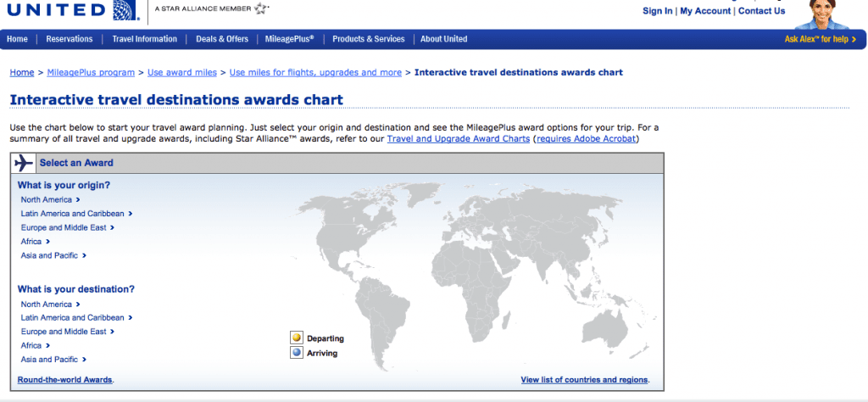This screenshot has height=402, width=868.
Task: Select Asia and Pacific as destination
Action: 53,360
